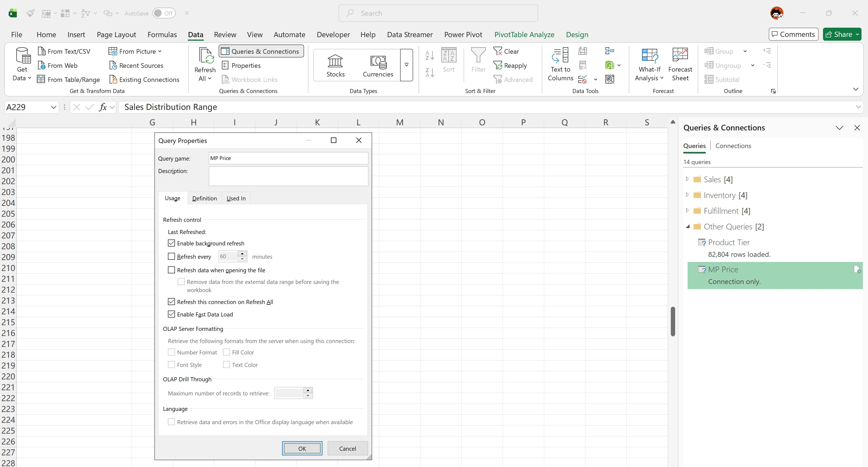The height and width of the screenshot is (467, 868).
Task: Collapse the Other Queries folder
Action: pyautogui.click(x=687, y=227)
